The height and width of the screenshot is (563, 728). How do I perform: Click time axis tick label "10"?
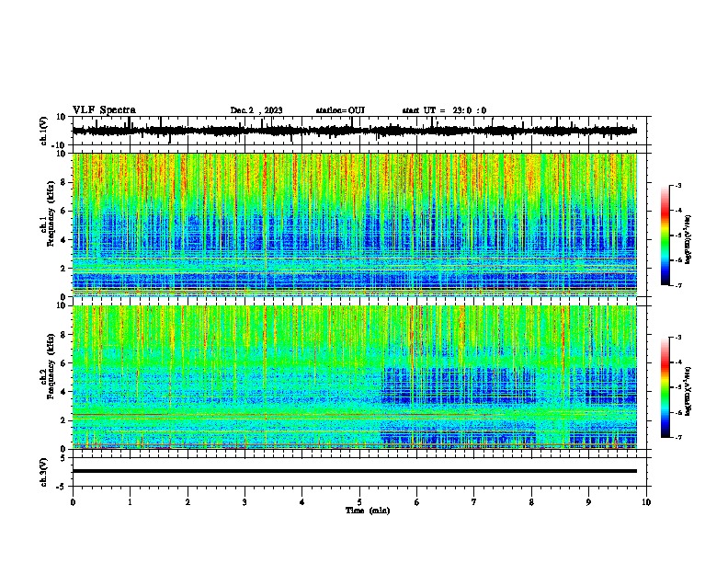pyautogui.click(x=646, y=502)
